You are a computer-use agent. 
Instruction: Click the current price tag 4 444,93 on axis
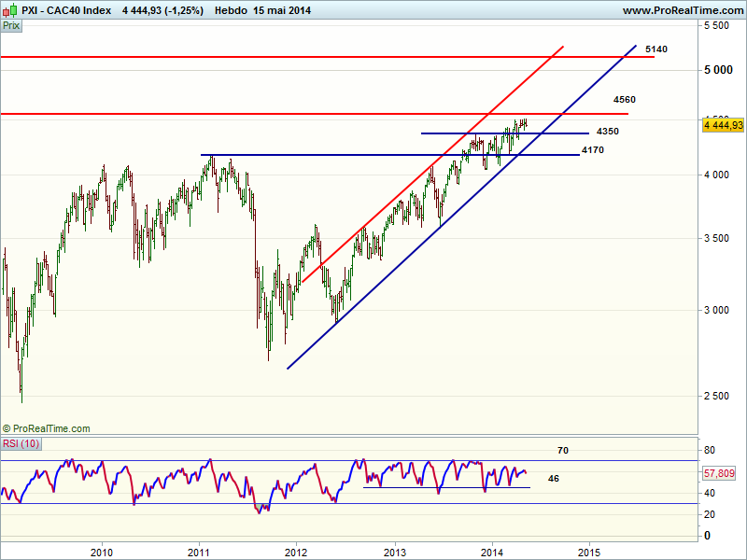(x=722, y=124)
